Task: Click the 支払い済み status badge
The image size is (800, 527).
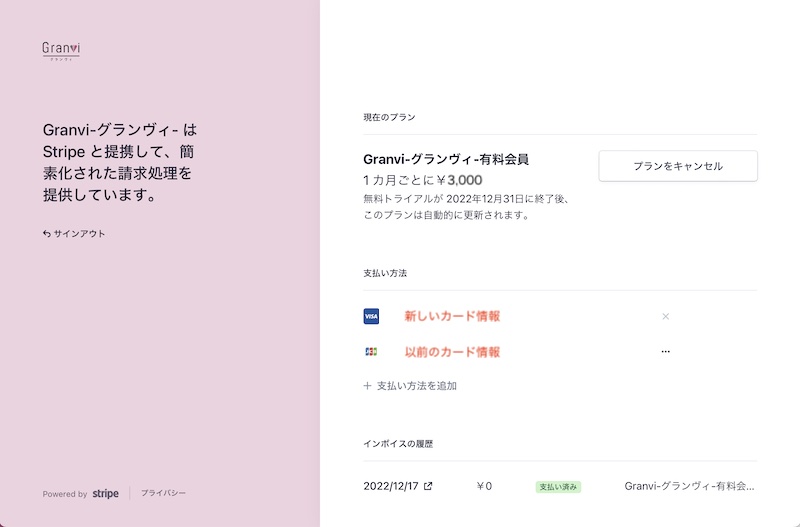Action: pyautogui.click(x=558, y=487)
